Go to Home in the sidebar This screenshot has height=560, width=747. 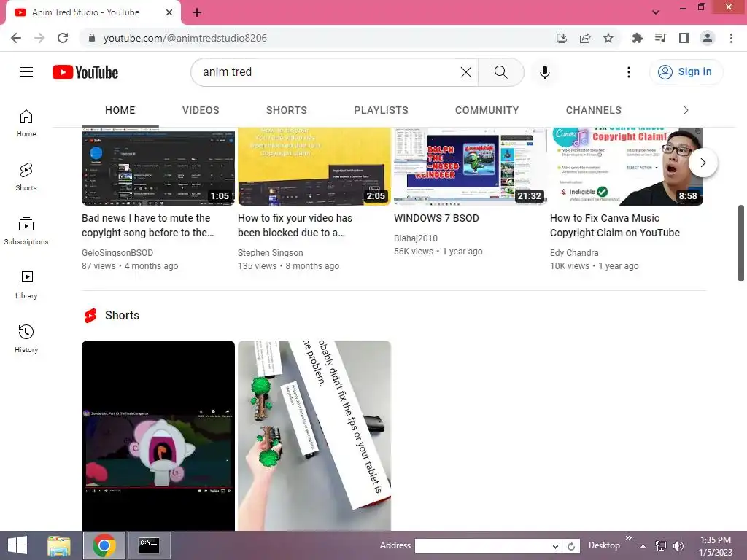coord(26,123)
